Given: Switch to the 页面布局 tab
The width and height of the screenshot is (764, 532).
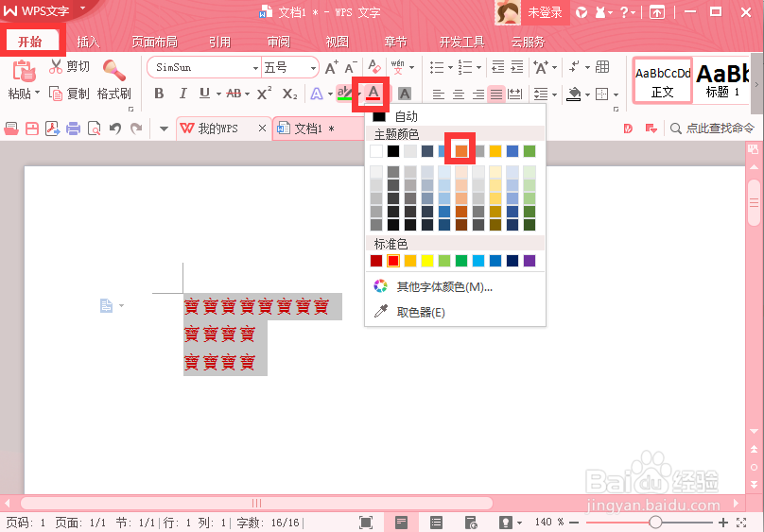Looking at the screenshot, I should (154, 42).
